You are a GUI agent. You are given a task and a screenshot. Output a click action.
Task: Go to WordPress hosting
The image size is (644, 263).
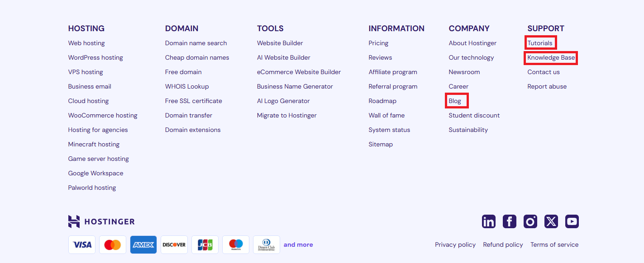pyautogui.click(x=95, y=57)
